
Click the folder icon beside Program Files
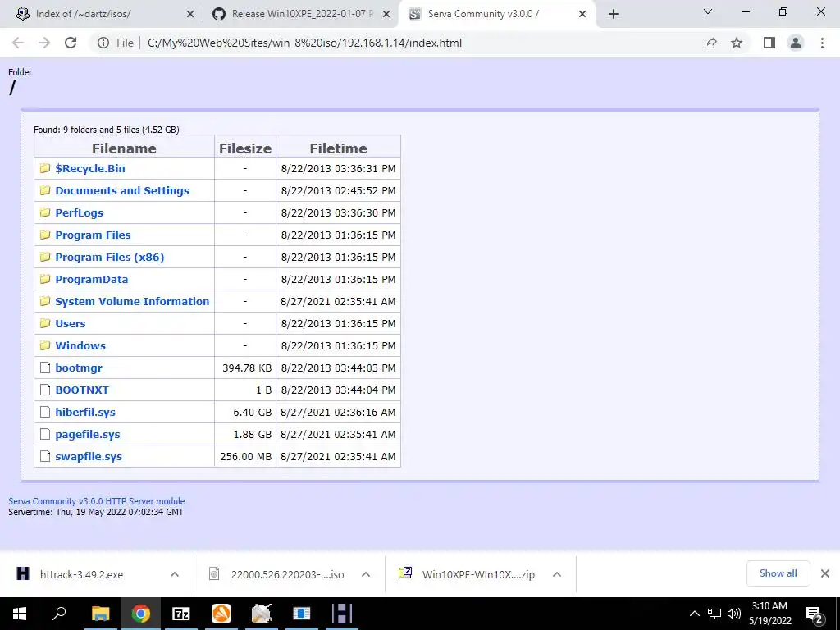45,235
